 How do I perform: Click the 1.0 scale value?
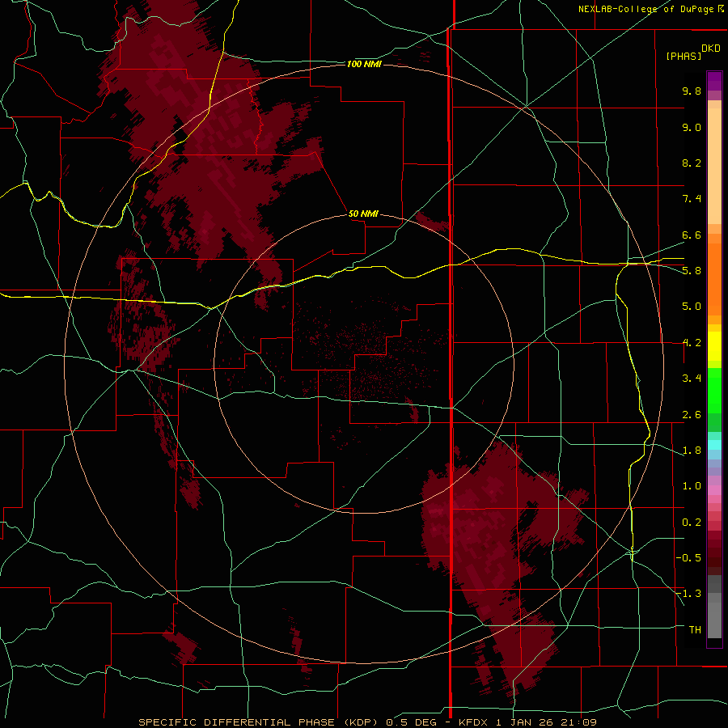tap(692, 486)
